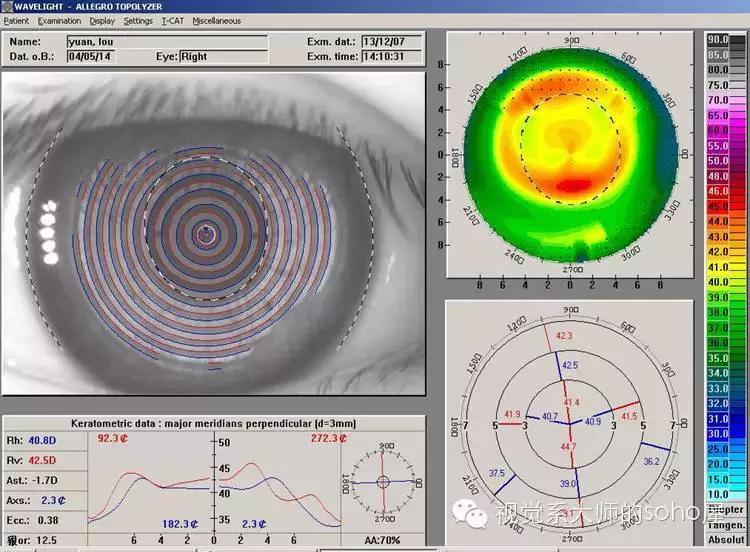Open the T-CAT menu
Viewport: 750px width, 552px height.
coord(172,20)
